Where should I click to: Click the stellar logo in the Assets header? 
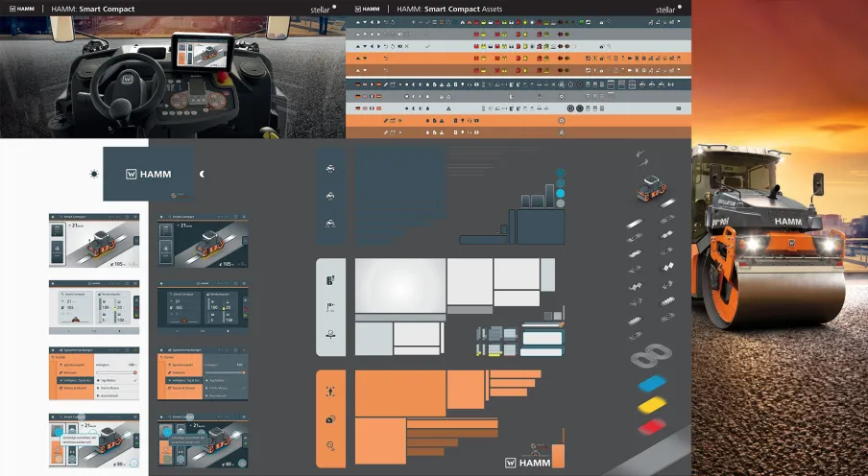(667, 9)
